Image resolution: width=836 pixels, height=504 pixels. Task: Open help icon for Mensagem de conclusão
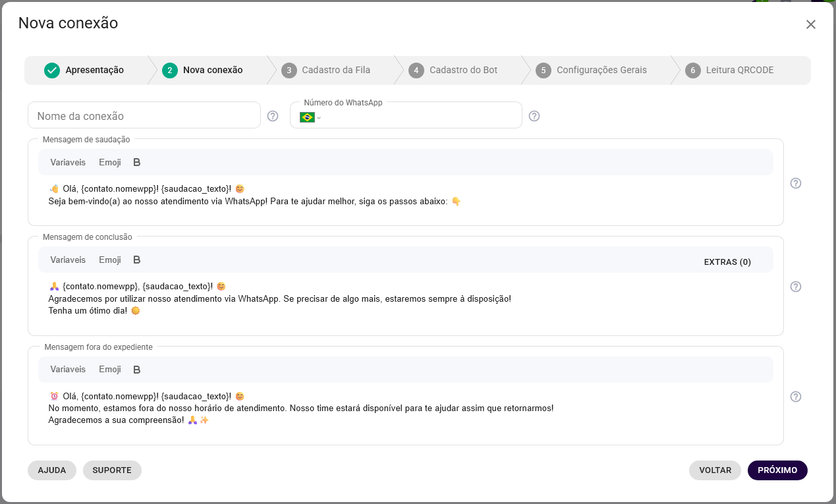796,287
